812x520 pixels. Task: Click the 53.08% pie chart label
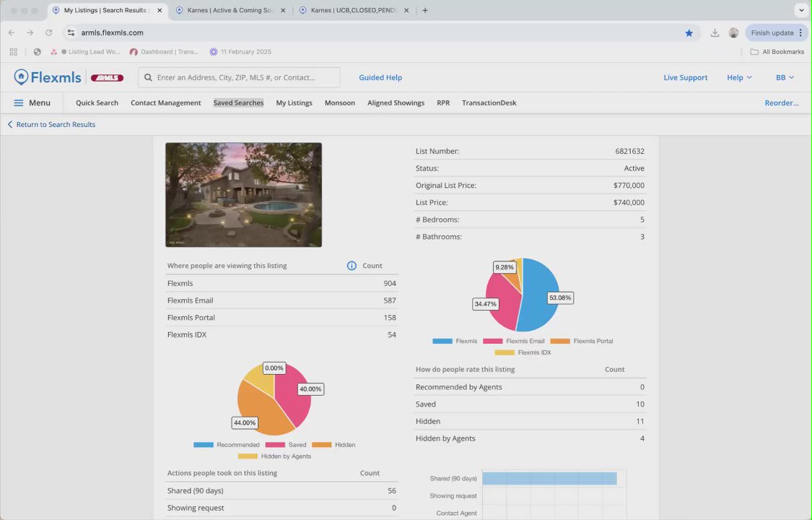[560, 298]
